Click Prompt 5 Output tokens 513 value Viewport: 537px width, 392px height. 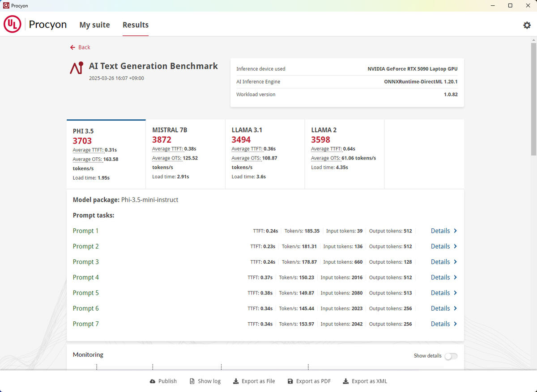coord(407,293)
